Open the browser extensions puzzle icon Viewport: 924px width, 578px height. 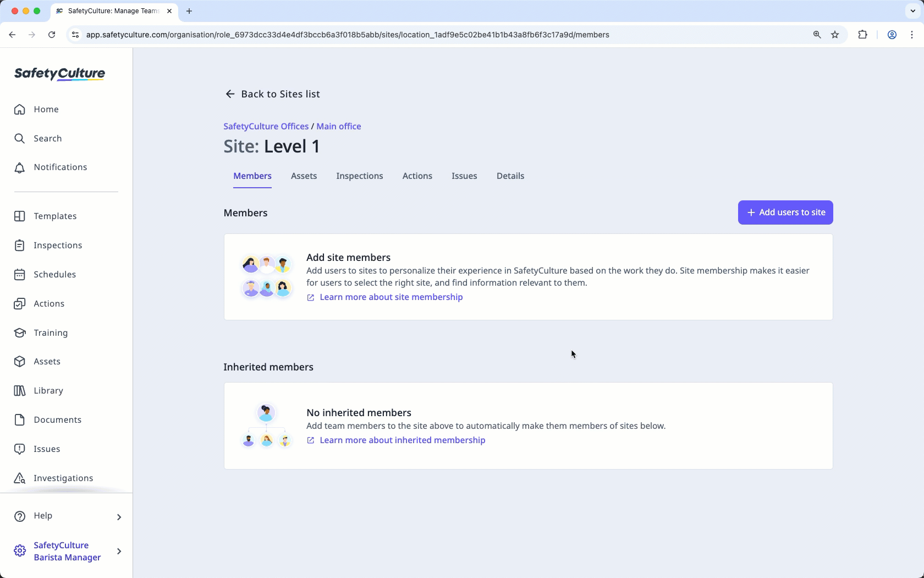pyautogui.click(x=862, y=35)
